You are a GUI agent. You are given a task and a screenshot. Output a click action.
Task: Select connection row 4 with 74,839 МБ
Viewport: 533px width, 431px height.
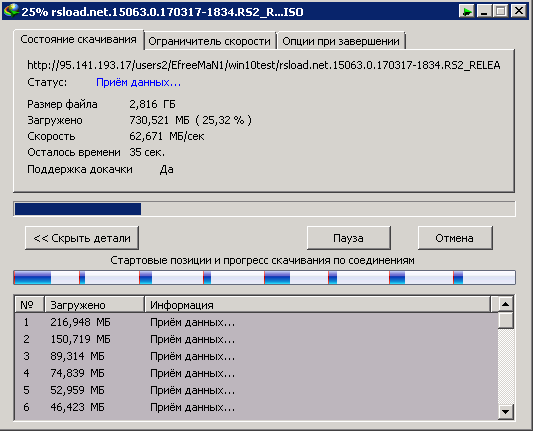pos(256,373)
